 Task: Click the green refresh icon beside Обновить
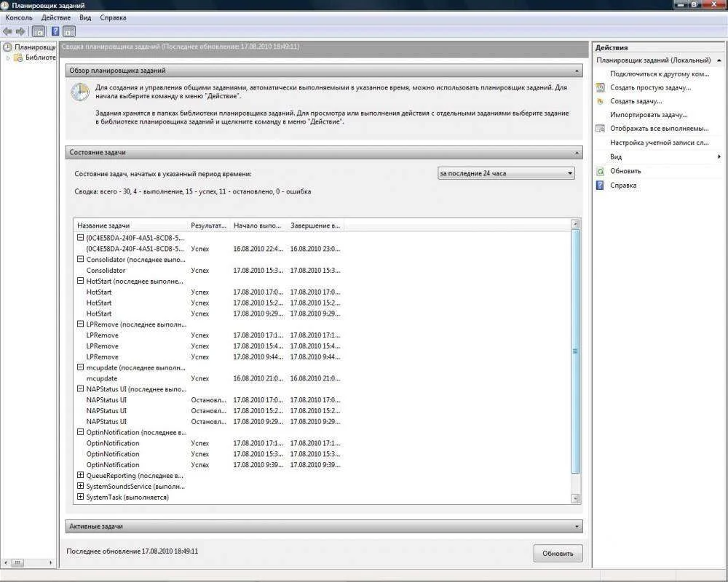[601, 171]
